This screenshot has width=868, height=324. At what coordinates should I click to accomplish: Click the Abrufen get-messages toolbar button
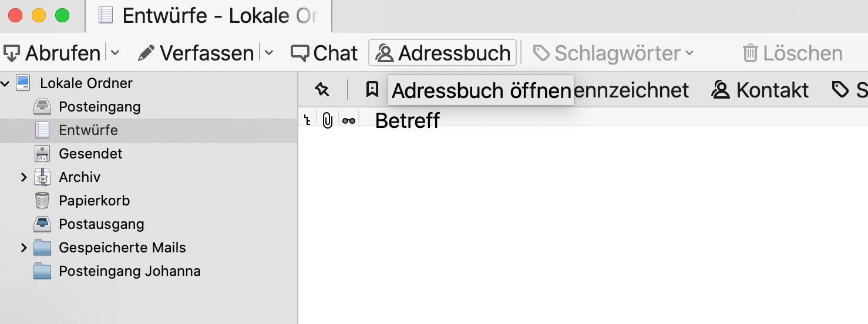pyautogui.click(x=52, y=53)
